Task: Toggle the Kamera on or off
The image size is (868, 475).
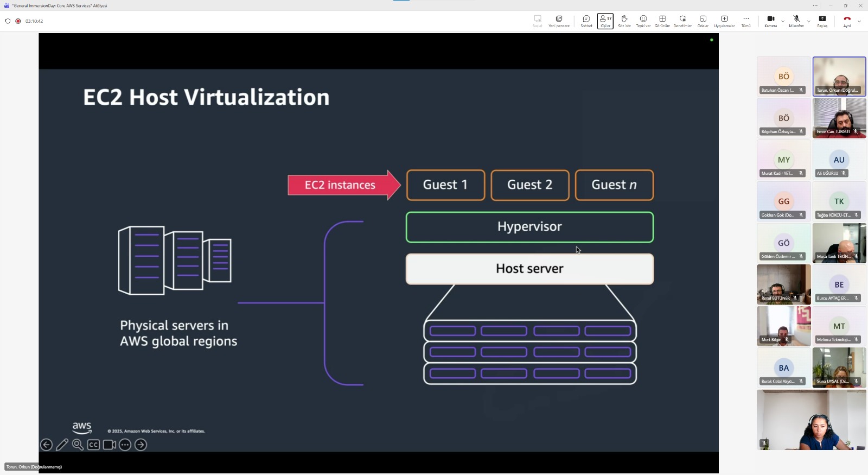Action: (x=770, y=21)
